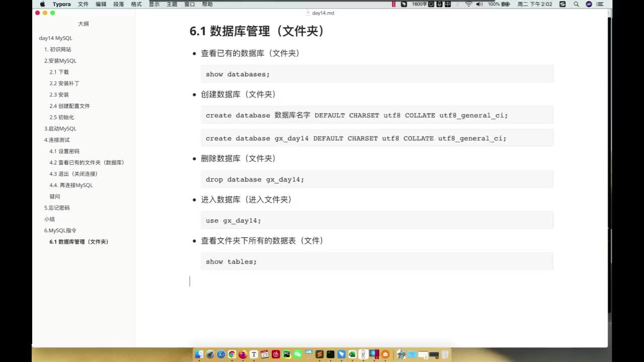Click the 大纲 sidebar header
The image size is (644, 362).
point(84,24)
